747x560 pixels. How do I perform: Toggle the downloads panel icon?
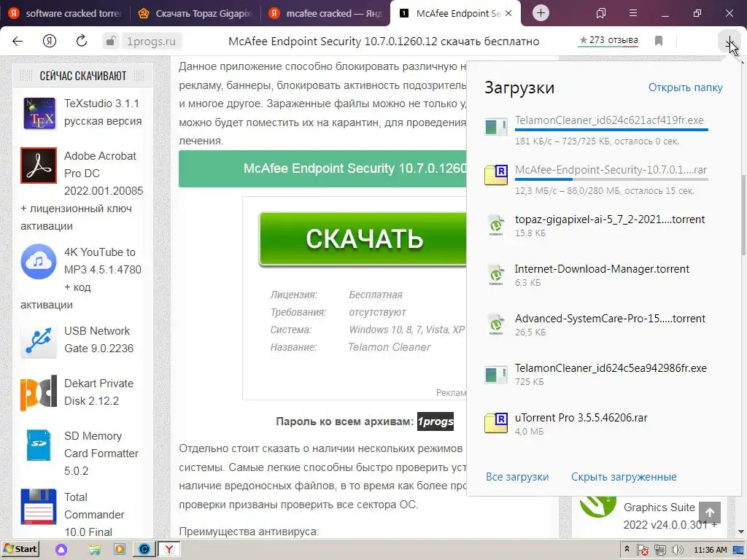[x=729, y=42]
